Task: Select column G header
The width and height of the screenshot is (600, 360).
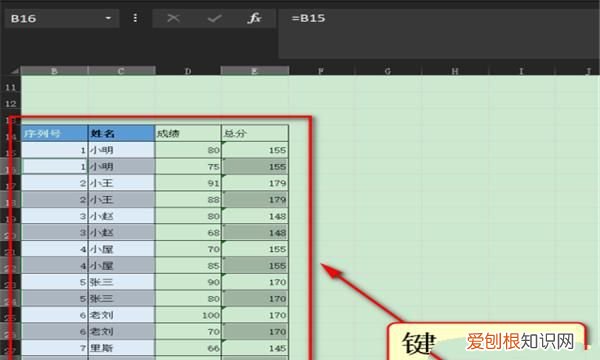Action: tap(388, 71)
